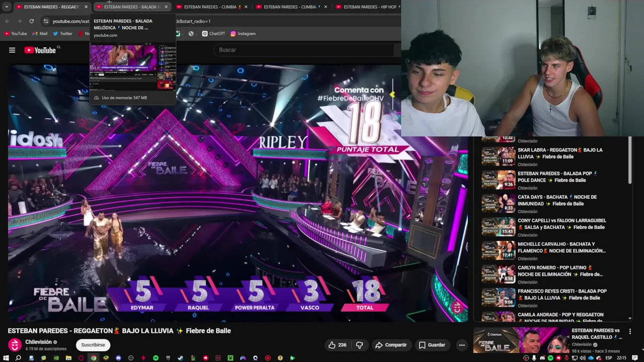644x362 pixels.
Task: Reload the page with the refresh icon
Action: point(31,21)
